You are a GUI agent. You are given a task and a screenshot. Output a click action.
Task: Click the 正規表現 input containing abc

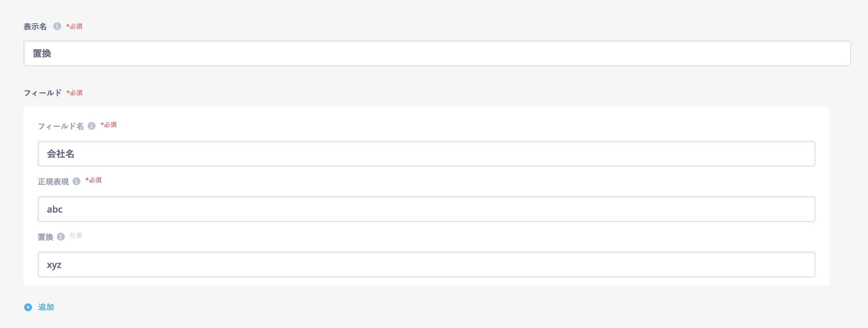(x=426, y=209)
